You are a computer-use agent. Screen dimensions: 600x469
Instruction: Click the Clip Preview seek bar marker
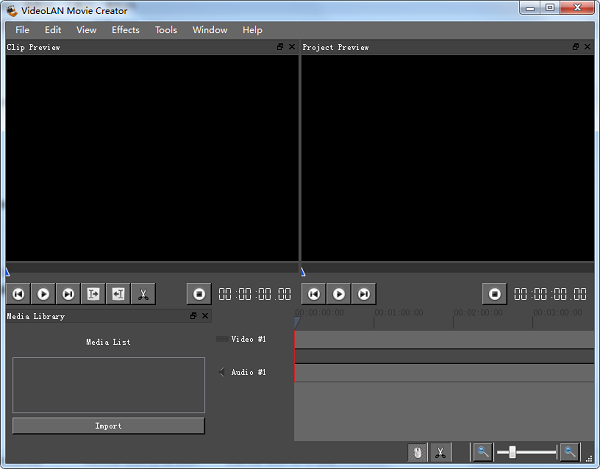point(7,272)
